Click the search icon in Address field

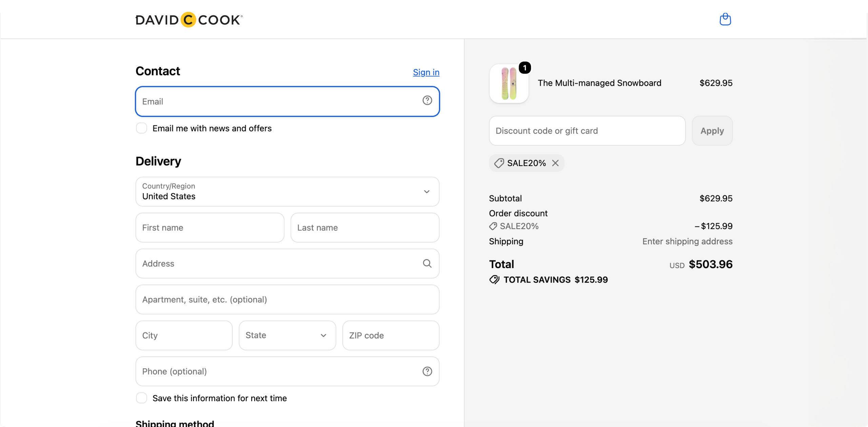click(x=427, y=263)
